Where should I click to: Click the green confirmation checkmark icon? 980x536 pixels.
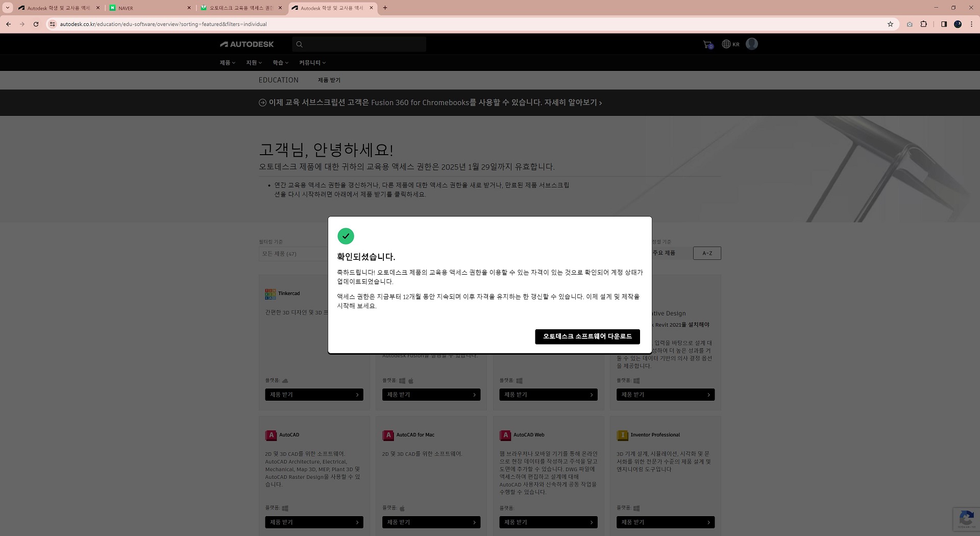346,236
